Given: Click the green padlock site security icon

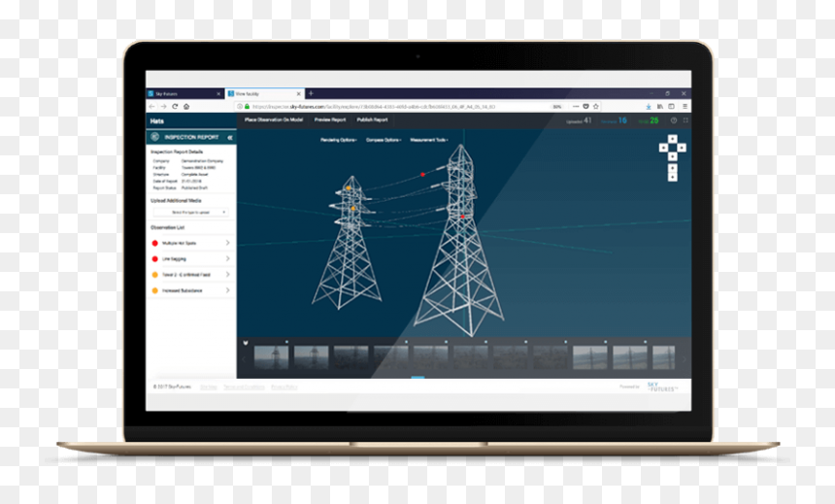Looking at the screenshot, I should tap(247, 107).
